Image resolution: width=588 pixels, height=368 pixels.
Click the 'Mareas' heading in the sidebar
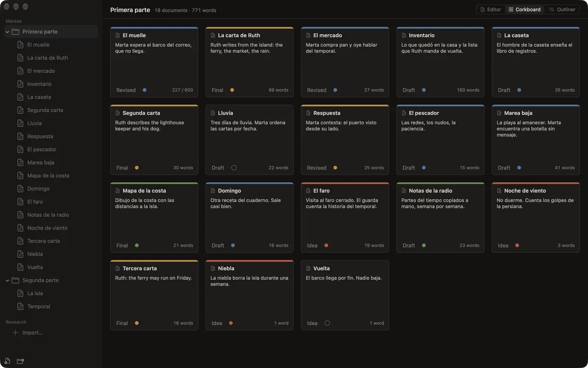(14, 21)
